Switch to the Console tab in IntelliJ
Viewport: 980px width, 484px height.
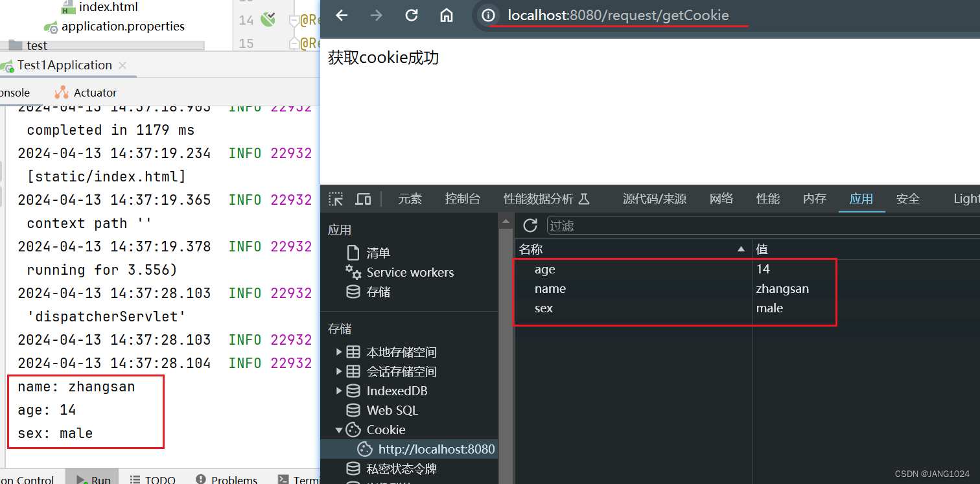coord(14,93)
